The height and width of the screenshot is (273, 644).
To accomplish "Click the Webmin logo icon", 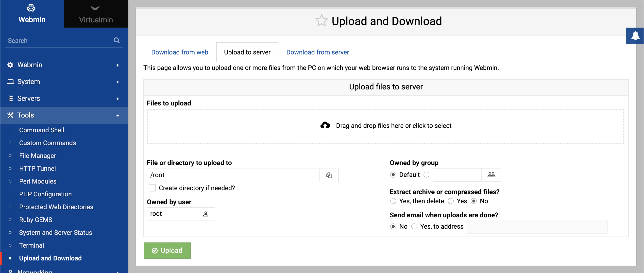I will pyautogui.click(x=31, y=8).
